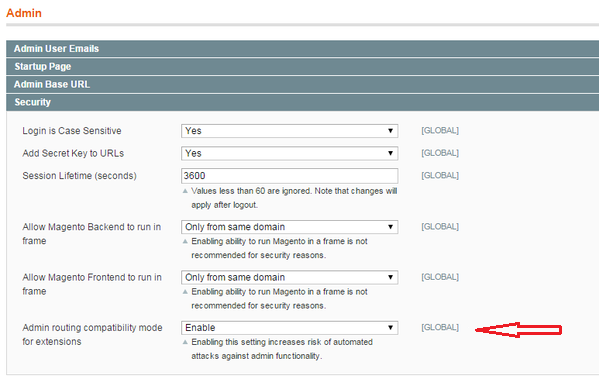Click GLOBAL tag beside Admin routing mode
The image size is (599, 379).
[x=440, y=327]
